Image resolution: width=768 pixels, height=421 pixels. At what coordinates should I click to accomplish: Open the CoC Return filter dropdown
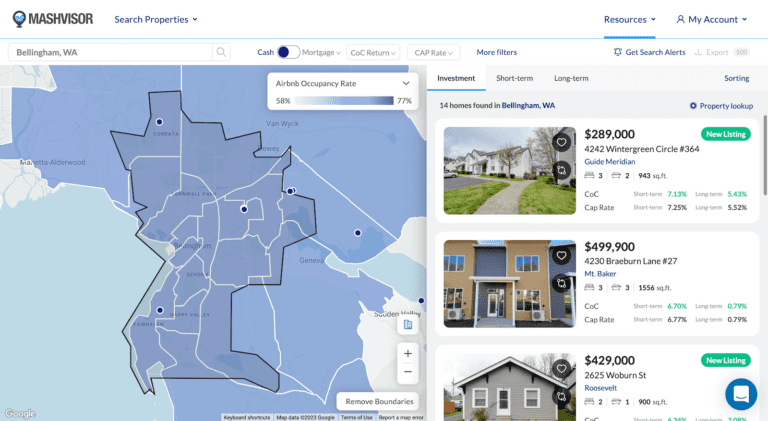pos(373,52)
